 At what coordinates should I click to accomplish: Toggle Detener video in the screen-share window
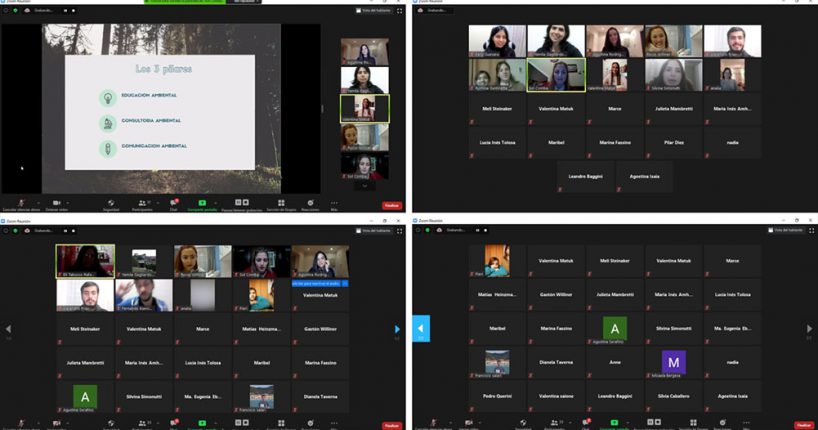pyautogui.click(x=56, y=203)
